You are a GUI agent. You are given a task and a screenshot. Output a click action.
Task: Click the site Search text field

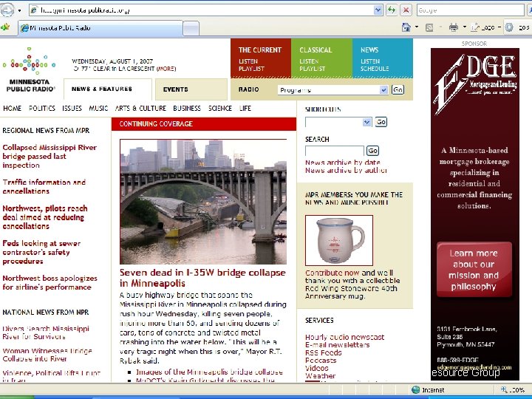tap(335, 151)
